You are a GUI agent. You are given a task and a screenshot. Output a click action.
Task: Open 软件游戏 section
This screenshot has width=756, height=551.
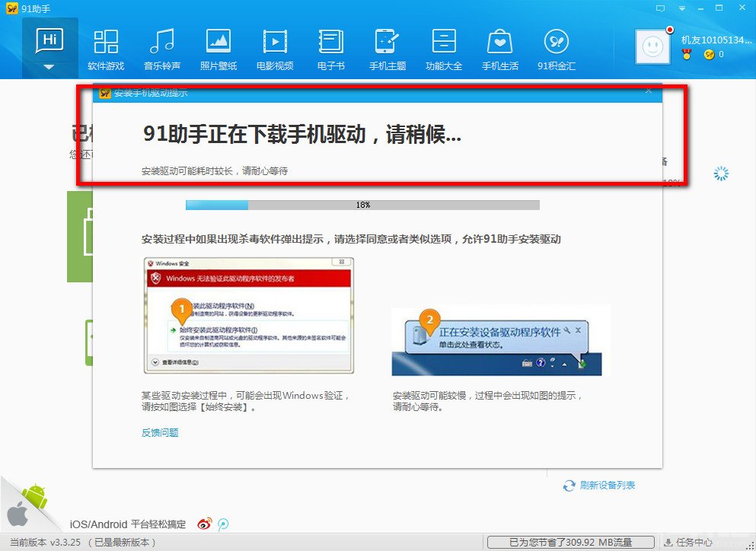106,50
